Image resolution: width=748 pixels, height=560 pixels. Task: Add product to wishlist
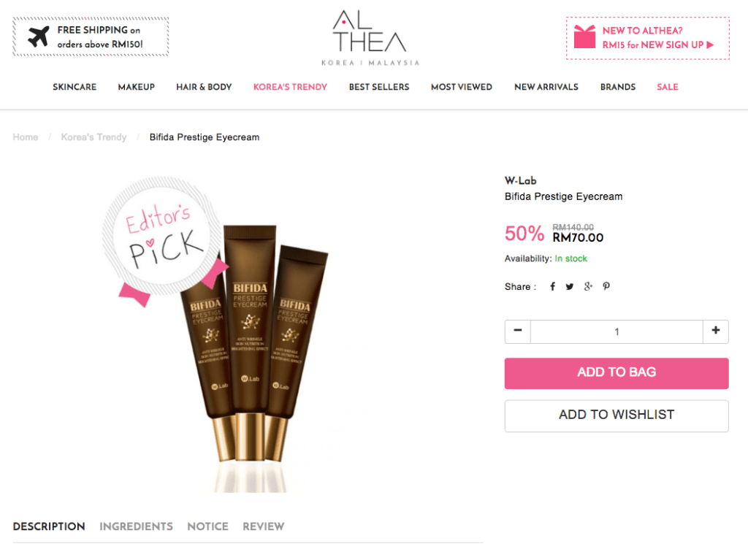coord(617,415)
